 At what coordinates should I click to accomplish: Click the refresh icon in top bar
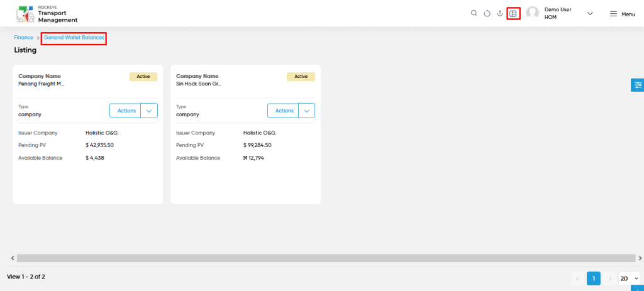[487, 14]
